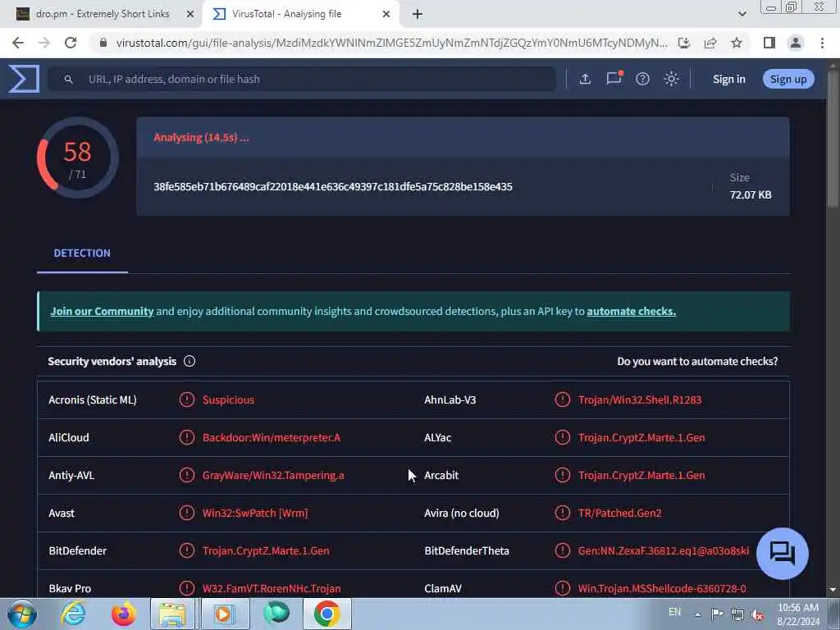Image resolution: width=840 pixels, height=630 pixels.
Task: Reload the page with refresh icon
Action: pos(71,43)
